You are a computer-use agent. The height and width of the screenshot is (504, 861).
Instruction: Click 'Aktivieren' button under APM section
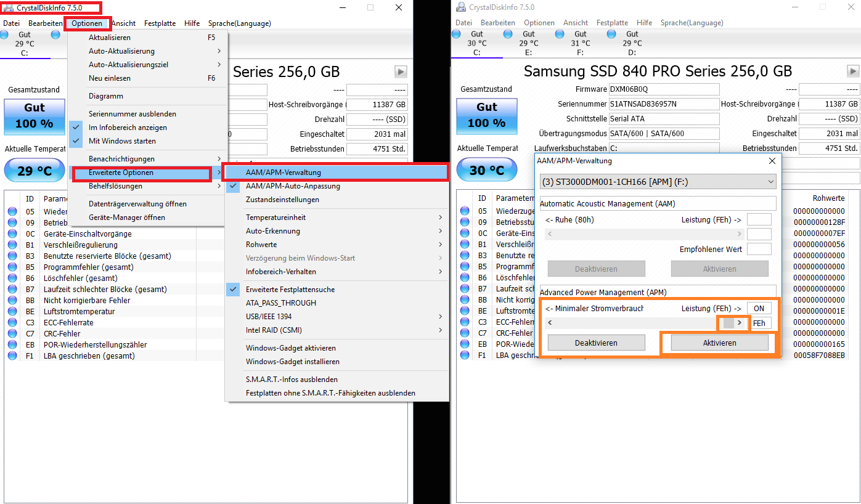pyautogui.click(x=719, y=343)
